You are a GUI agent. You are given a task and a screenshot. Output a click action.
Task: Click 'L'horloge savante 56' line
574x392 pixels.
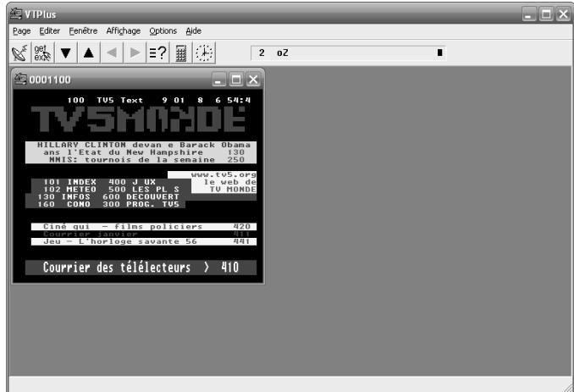pos(144,241)
